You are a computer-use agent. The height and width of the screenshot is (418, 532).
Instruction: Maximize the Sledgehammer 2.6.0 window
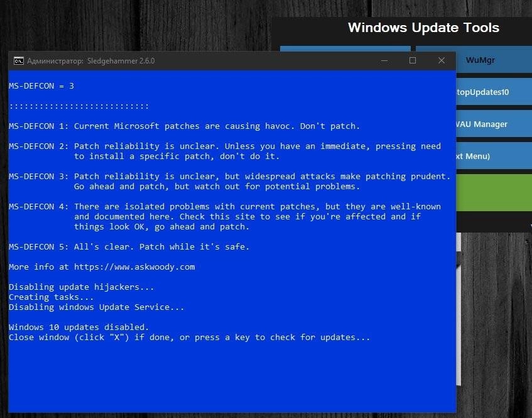coord(413,61)
